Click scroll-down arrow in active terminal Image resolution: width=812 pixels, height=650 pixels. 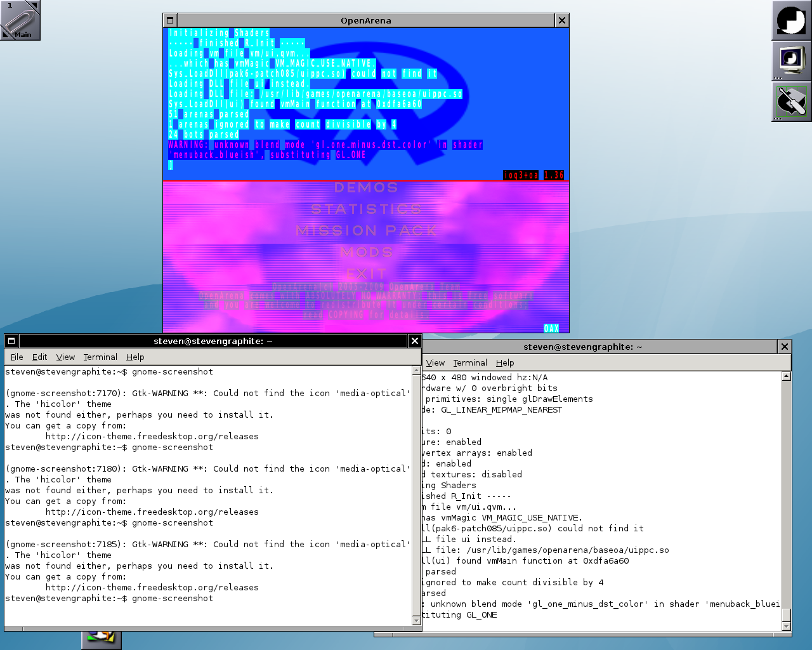(417, 621)
